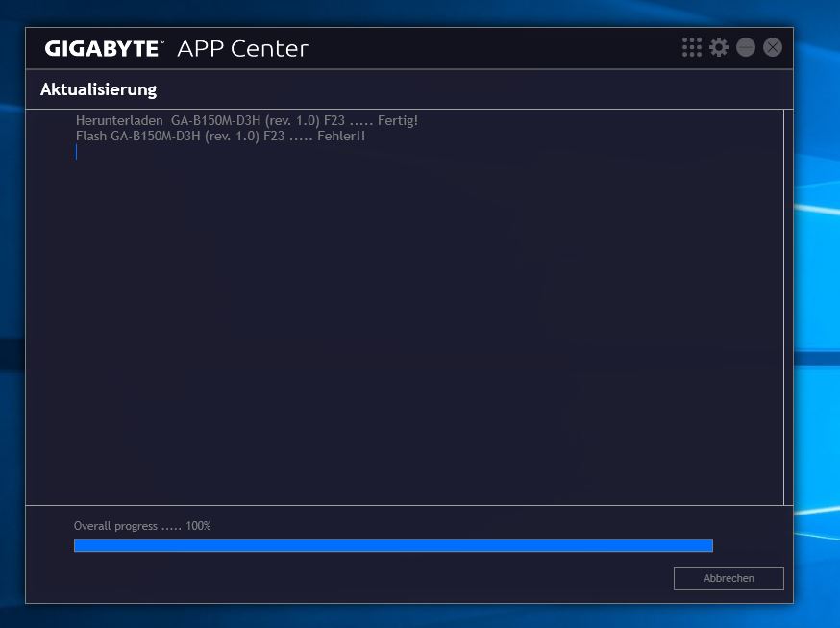840x628 pixels.
Task: Click the Abbrechen button
Action: 729,578
